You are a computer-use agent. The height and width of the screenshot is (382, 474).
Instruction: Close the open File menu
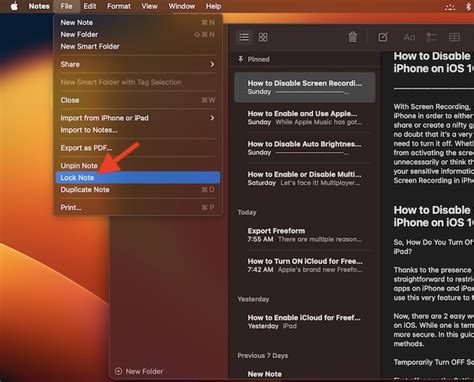pyautogui.click(x=66, y=6)
